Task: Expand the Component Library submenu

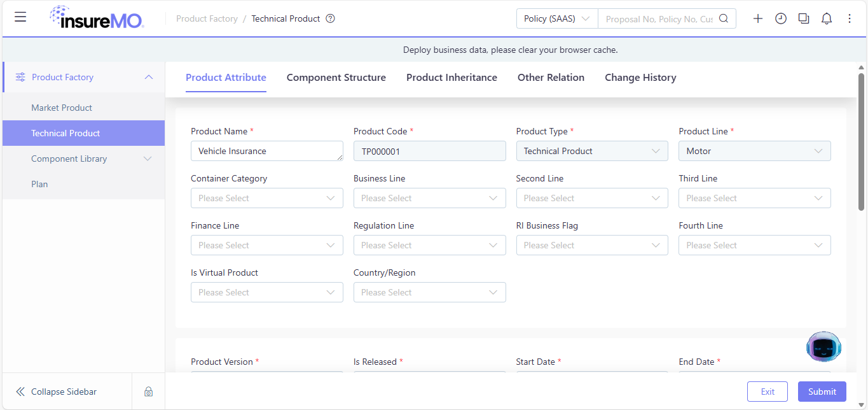Action: tap(148, 159)
